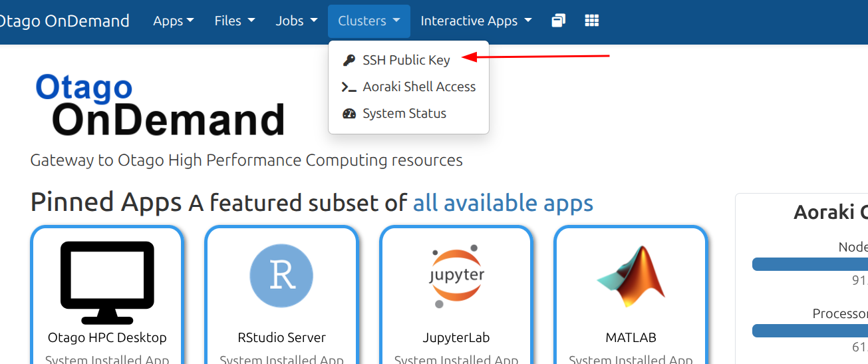
Task: Click the key icon beside SSH Public Key
Action: 349,61
